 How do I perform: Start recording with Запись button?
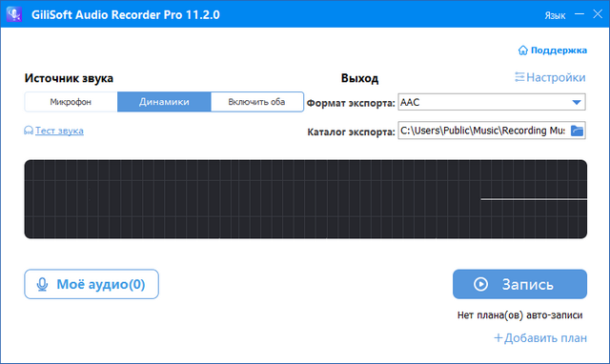tap(519, 284)
